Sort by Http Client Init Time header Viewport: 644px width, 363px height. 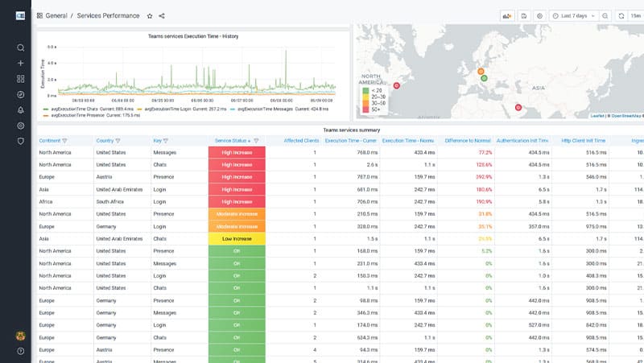(x=583, y=141)
